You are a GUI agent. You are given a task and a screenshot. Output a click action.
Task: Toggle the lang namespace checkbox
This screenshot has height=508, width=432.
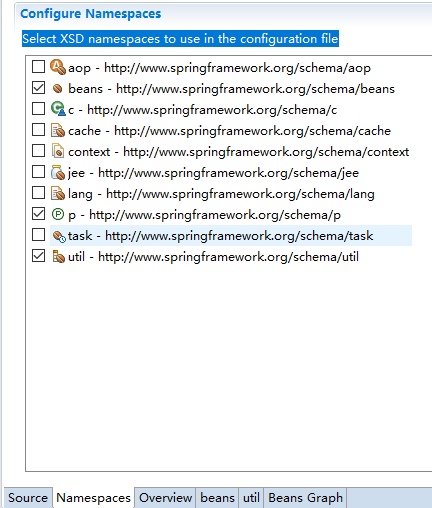(38, 193)
